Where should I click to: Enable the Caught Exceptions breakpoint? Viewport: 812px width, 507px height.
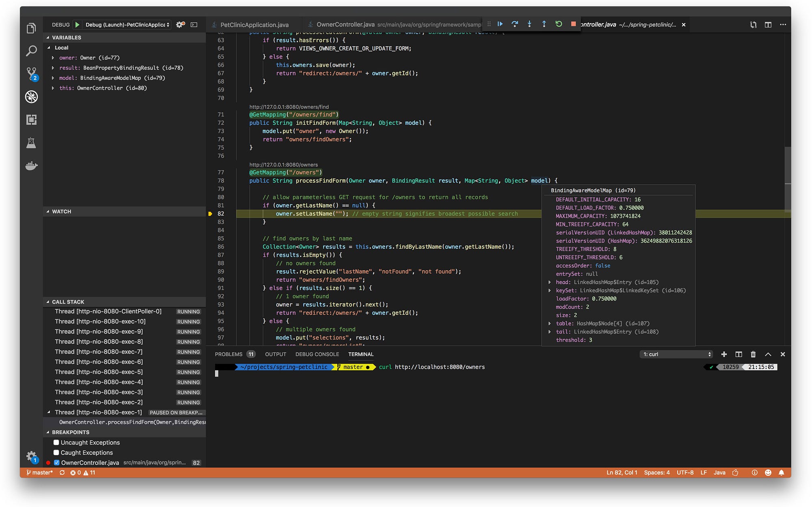[56, 452]
